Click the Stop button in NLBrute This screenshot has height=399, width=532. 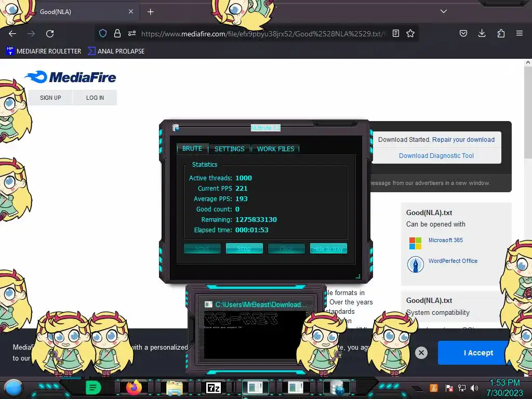[244, 248]
